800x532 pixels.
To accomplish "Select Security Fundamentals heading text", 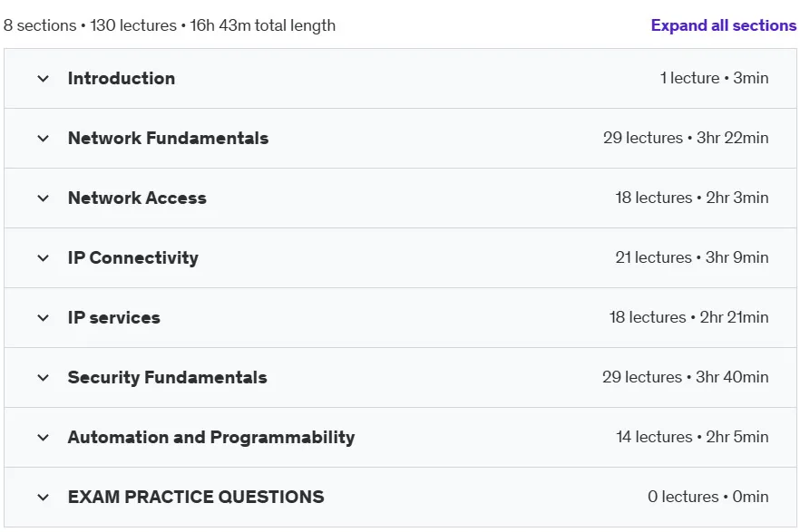I will [x=167, y=378].
